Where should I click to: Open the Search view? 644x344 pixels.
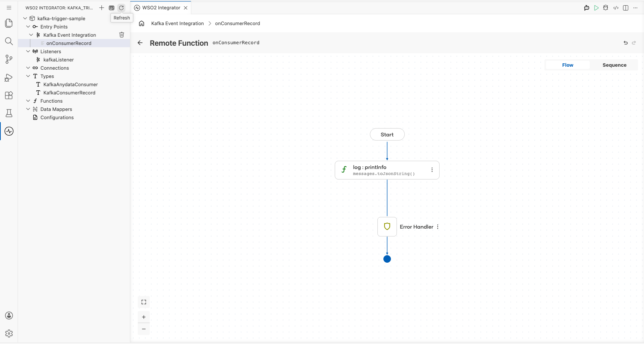[x=9, y=41]
